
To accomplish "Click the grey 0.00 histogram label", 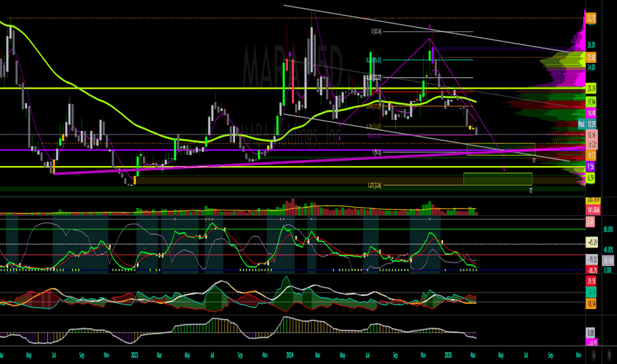I will [x=591, y=332].
